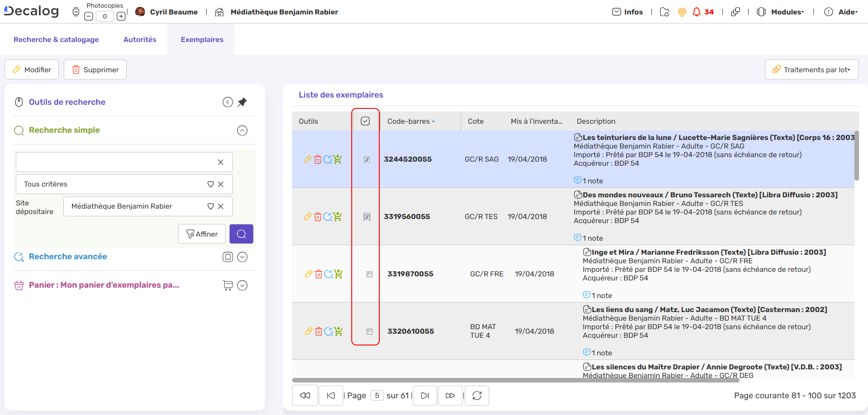Viewport: 868px width, 415px height.
Task: Click the Affiner button
Action: (x=202, y=234)
